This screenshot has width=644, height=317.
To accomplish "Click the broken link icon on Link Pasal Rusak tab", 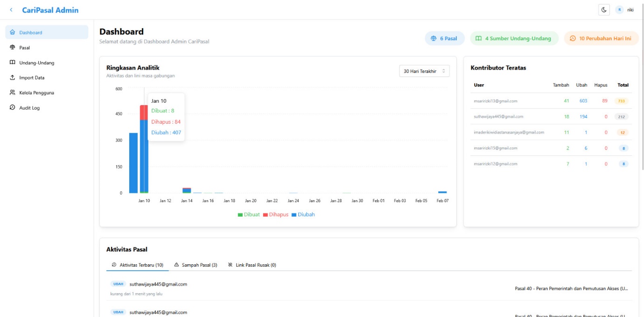I will [x=230, y=265].
